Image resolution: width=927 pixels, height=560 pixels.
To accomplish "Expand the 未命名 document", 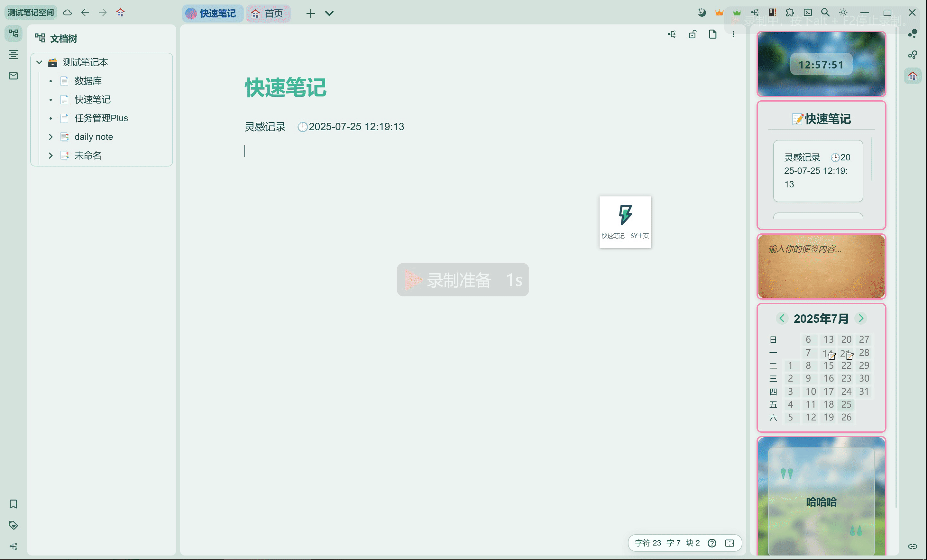I will pyautogui.click(x=50, y=155).
